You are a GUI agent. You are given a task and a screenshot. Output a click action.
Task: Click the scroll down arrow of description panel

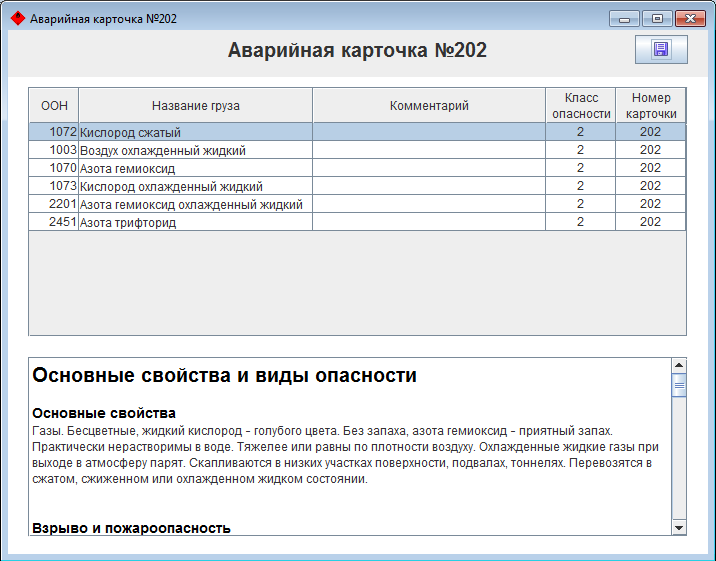pos(679,528)
